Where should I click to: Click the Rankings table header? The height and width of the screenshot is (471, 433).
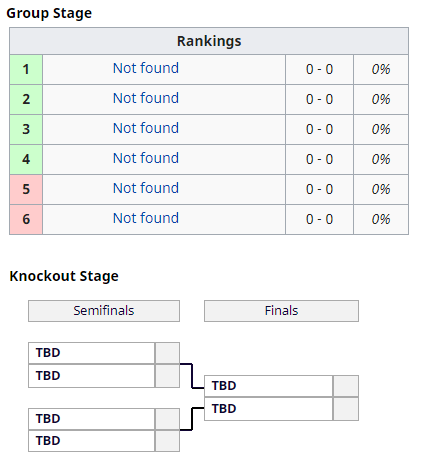pyautogui.click(x=209, y=41)
